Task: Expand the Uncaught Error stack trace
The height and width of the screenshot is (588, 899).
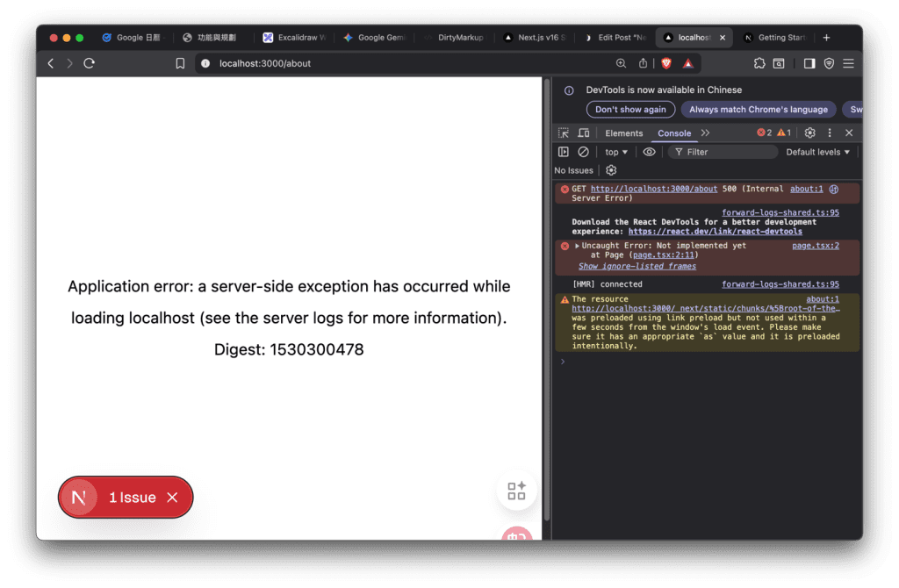Action: point(577,246)
